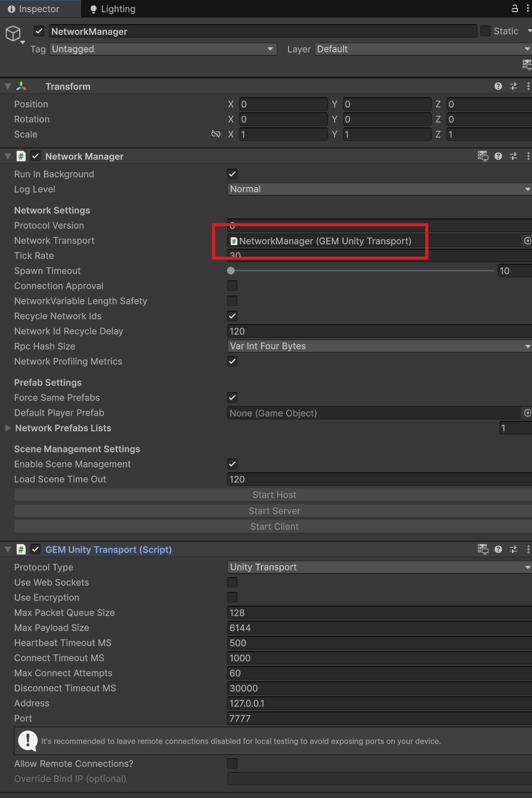Open Transform preset selector icon

point(513,86)
